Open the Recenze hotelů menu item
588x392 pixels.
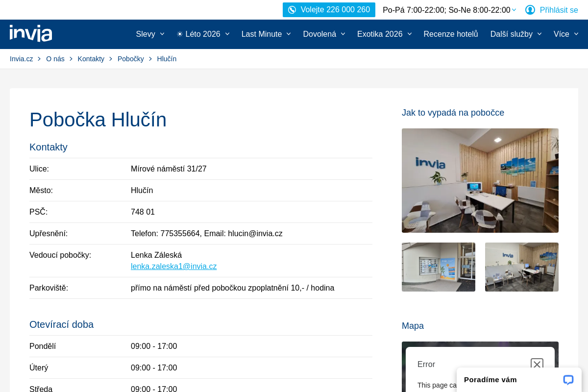point(451,34)
